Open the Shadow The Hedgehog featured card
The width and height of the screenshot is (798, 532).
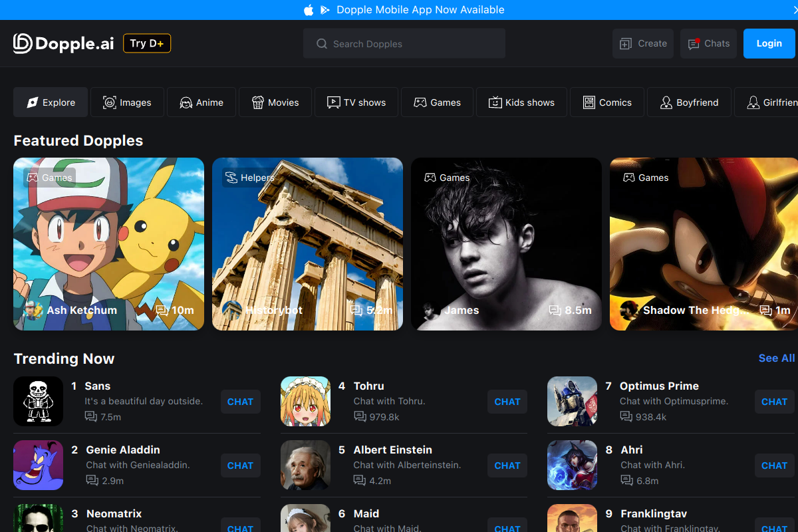click(704, 244)
